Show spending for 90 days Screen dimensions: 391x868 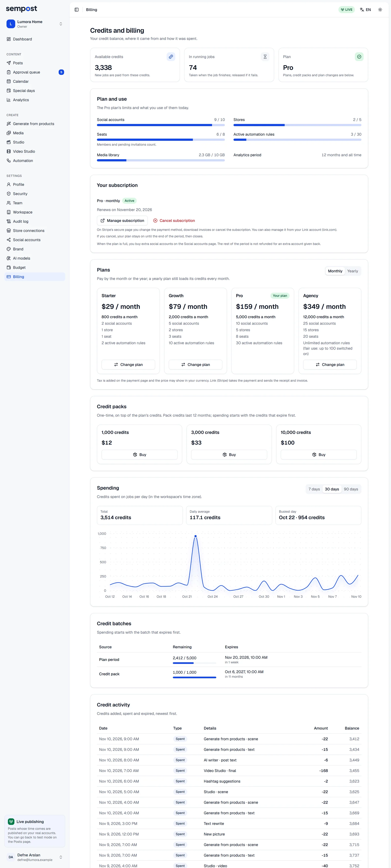(351, 489)
